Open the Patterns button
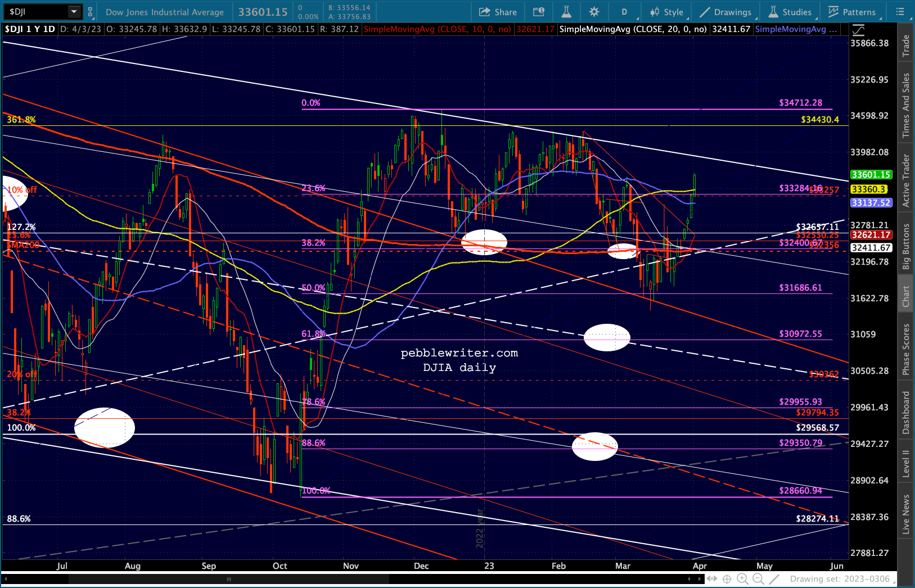This screenshot has height=588, width=915. click(x=852, y=12)
